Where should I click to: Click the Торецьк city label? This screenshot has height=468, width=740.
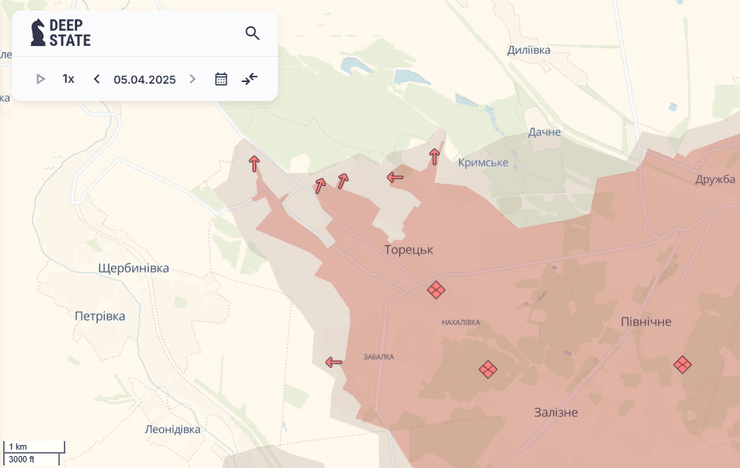408,249
